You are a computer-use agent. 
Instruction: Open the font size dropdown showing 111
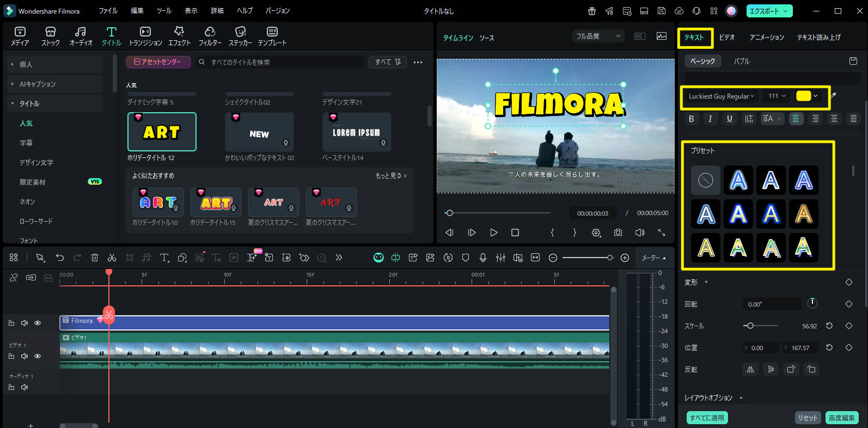[777, 96]
